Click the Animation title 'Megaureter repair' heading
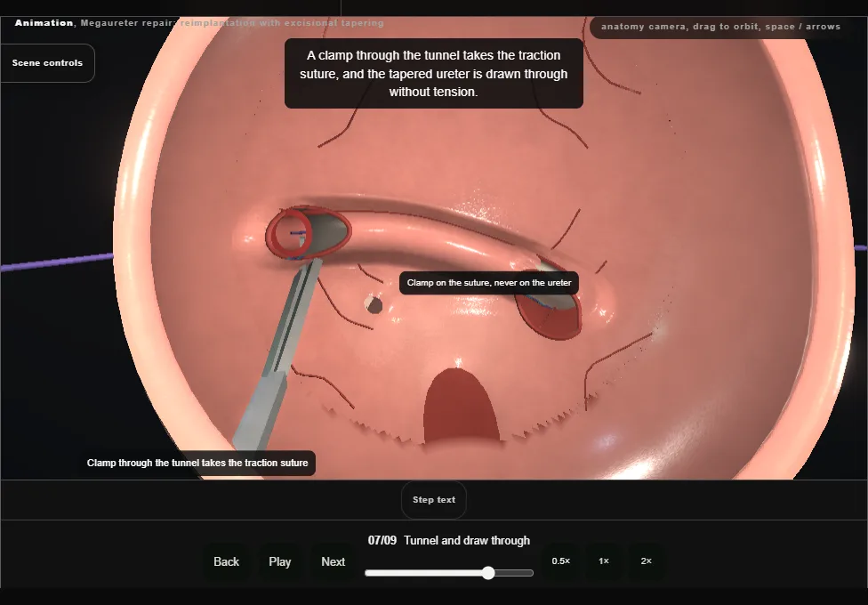 pos(198,23)
